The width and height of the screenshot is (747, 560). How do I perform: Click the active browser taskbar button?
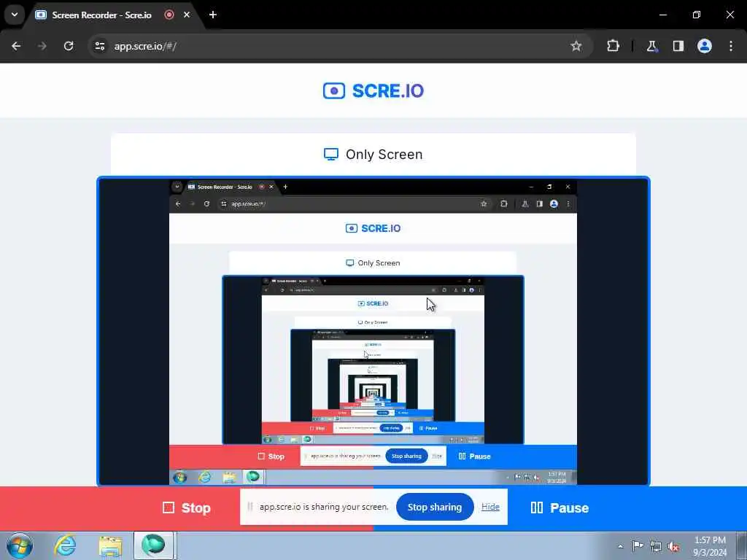(x=153, y=545)
